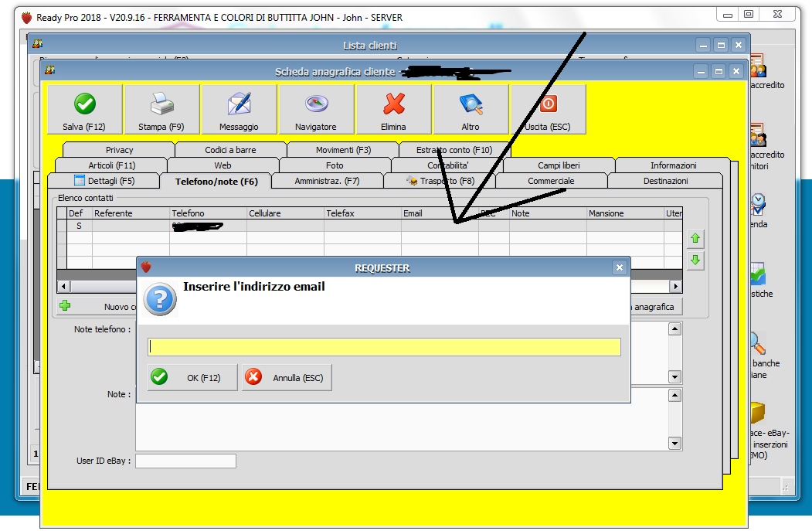Confirm with OK (F12) in Requester
This screenshot has height=531, width=812.
point(192,378)
